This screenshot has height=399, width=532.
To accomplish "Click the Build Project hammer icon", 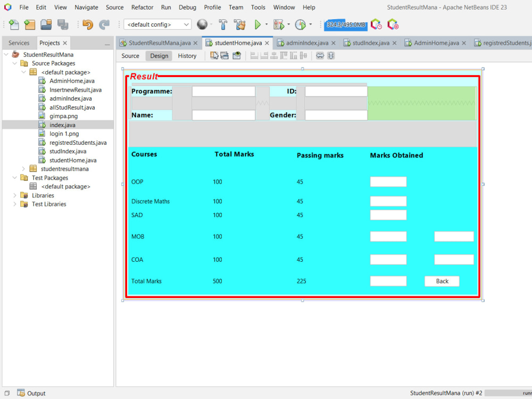I will (223, 24).
